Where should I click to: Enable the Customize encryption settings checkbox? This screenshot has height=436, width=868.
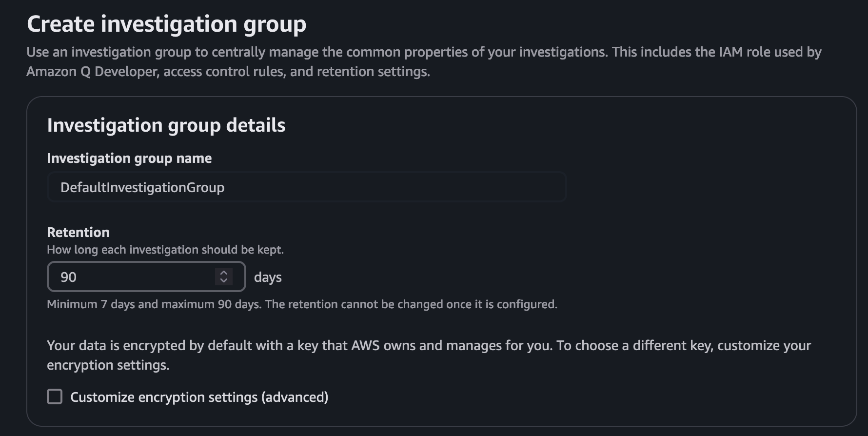(x=54, y=396)
